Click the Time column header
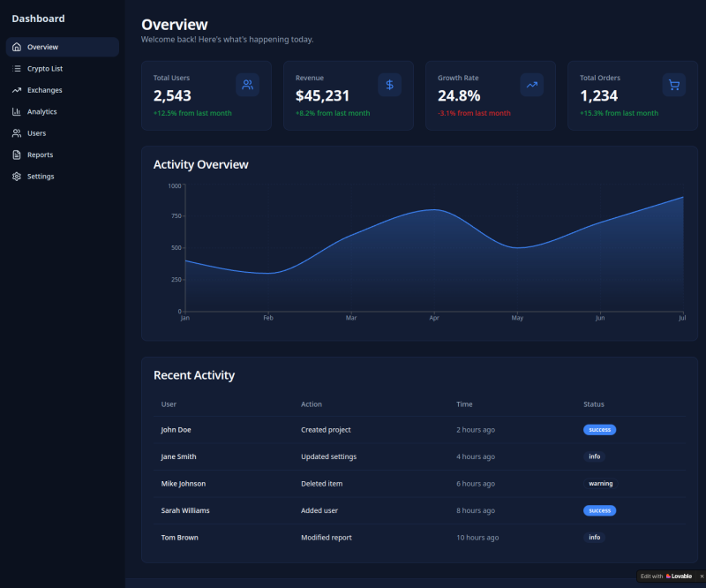This screenshot has width=706, height=588. pyautogui.click(x=465, y=404)
